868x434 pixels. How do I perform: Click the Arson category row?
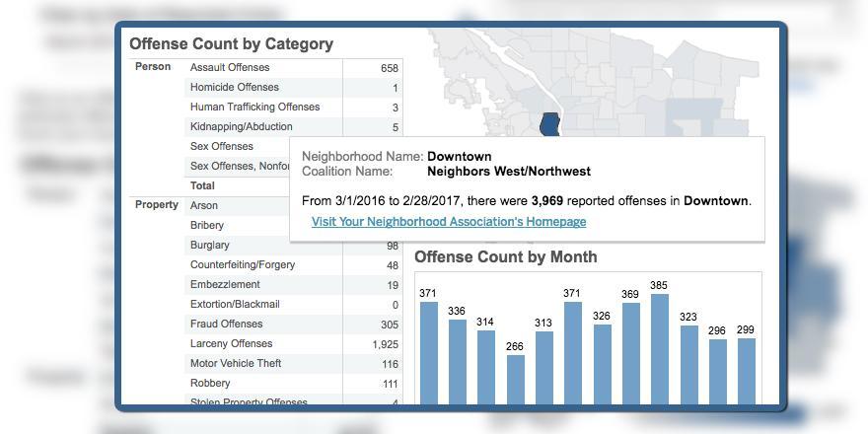point(238,205)
